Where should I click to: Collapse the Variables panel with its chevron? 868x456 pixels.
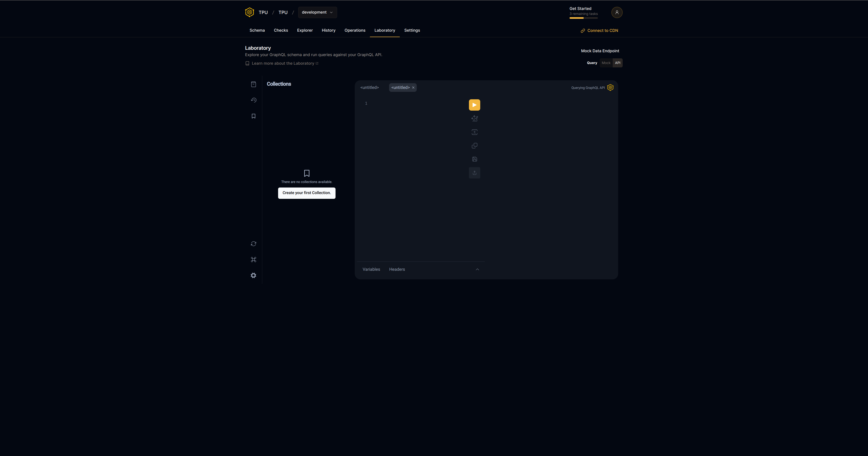pyautogui.click(x=478, y=269)
